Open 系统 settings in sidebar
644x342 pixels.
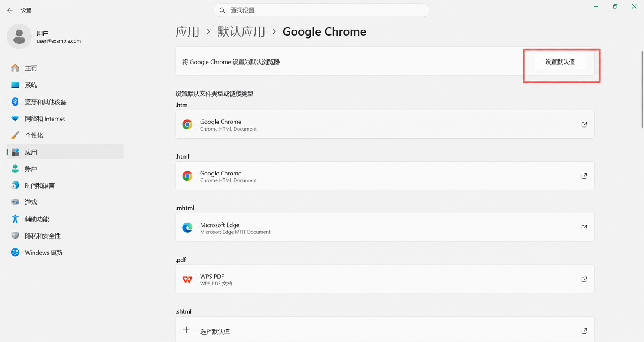click(65, 85)
